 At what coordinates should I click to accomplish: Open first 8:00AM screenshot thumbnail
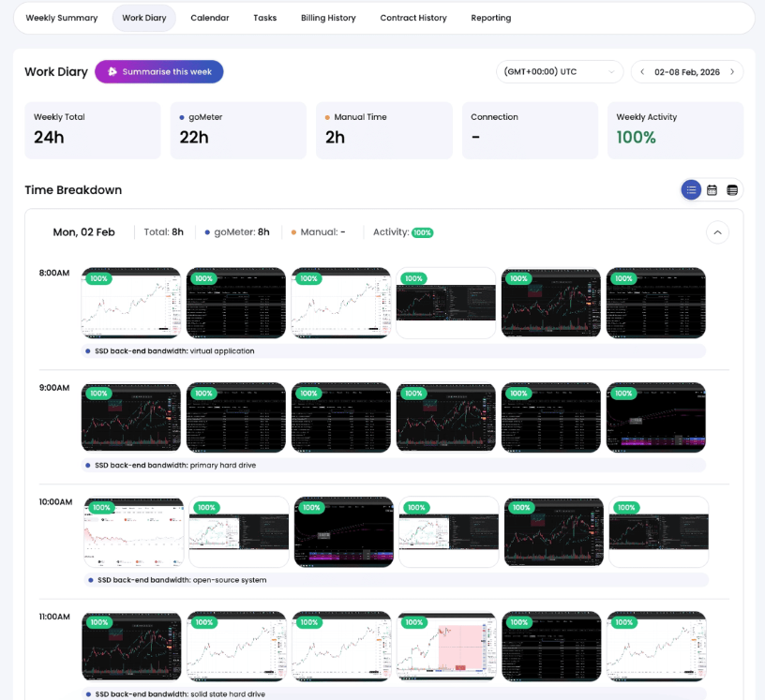130,304
